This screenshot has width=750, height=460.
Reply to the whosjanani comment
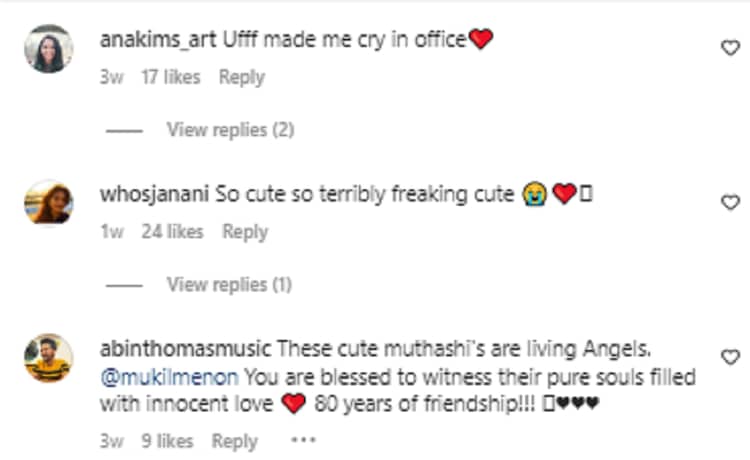pos(245,232)
